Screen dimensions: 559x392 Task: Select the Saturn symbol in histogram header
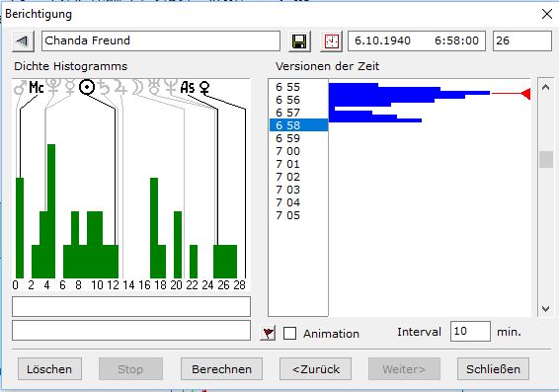click(104, 87)
